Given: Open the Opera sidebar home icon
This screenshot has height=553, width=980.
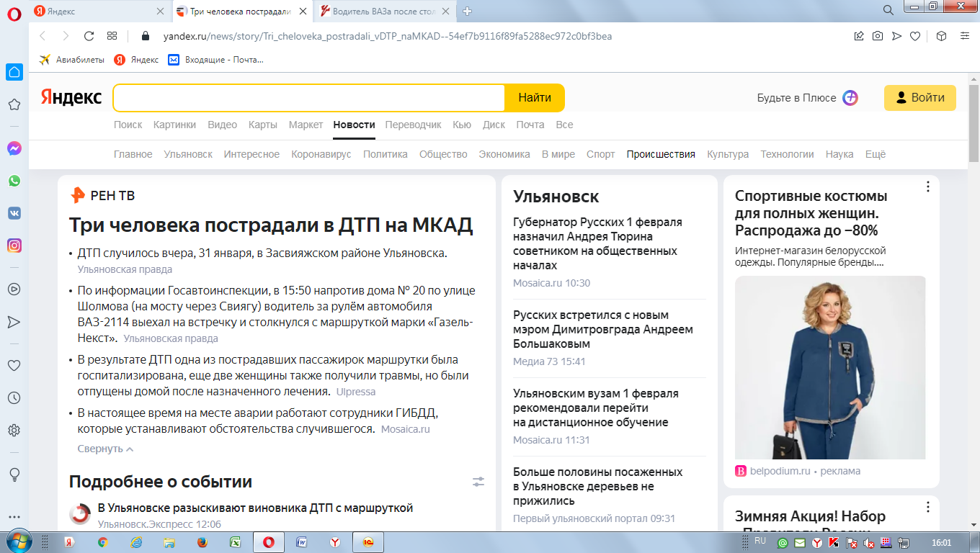Looking at the screenshot, I should (x=14, y=72).
